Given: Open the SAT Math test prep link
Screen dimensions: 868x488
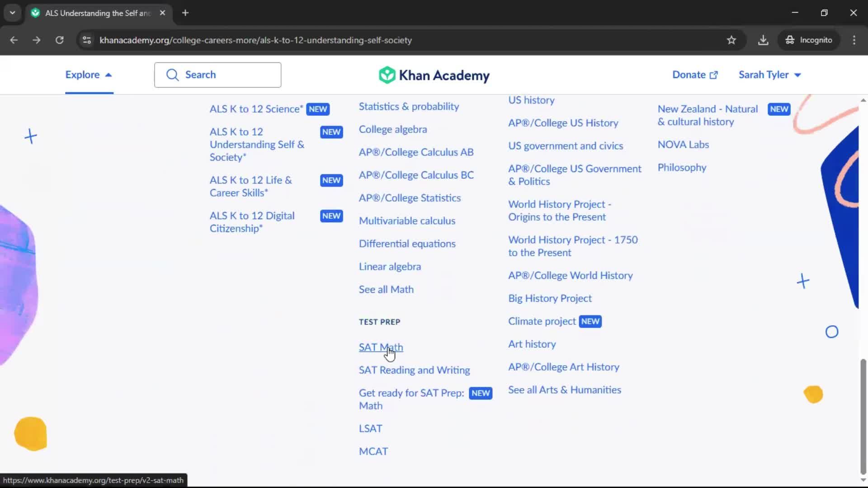Looking at the screenshot, I should [x=381, y=347].
